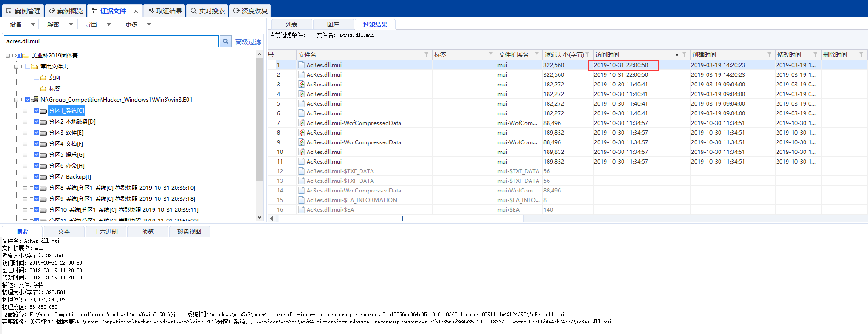
Task: Uncheck the win3.E01 image checkbox
Action: (x=28, y=99)
